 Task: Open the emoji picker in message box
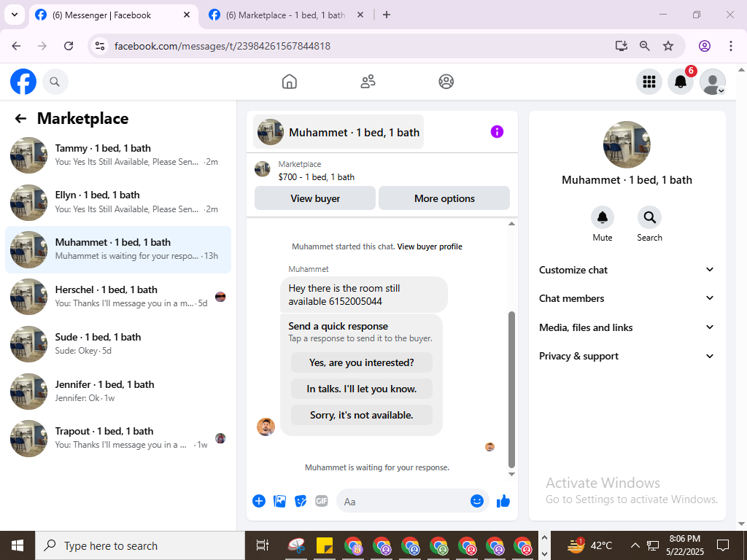point(477,501)
